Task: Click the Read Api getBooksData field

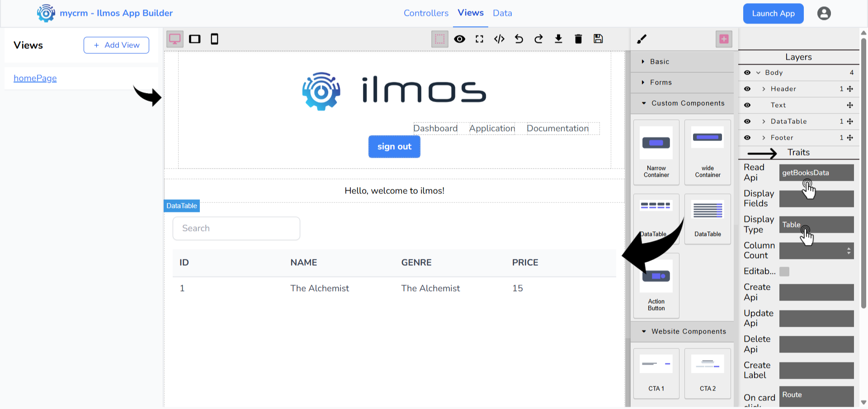Action: point(816,173)
